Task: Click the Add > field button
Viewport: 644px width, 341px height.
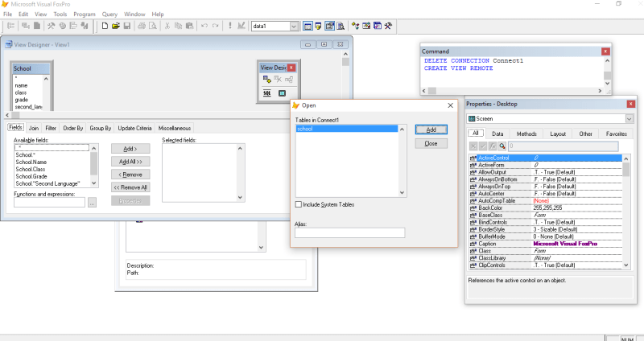Action: (130, 149)
